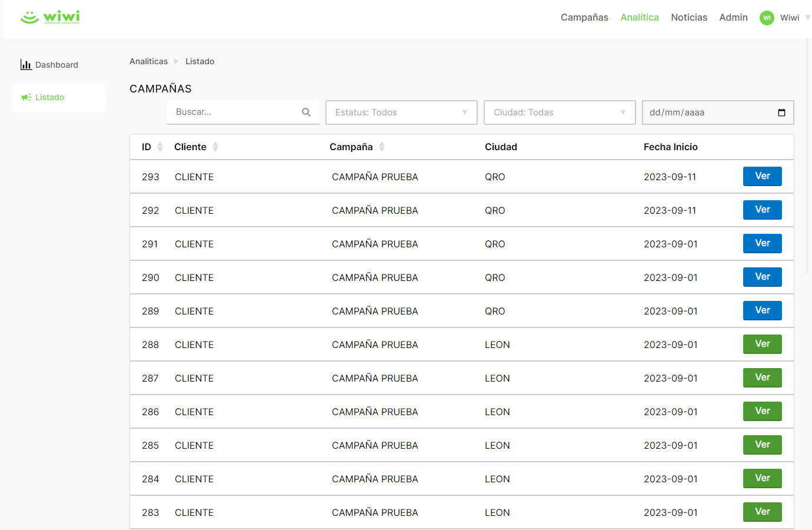Open the Ciudad: Todas dropdown
This screenshot has height=530, width=812.
560,112
